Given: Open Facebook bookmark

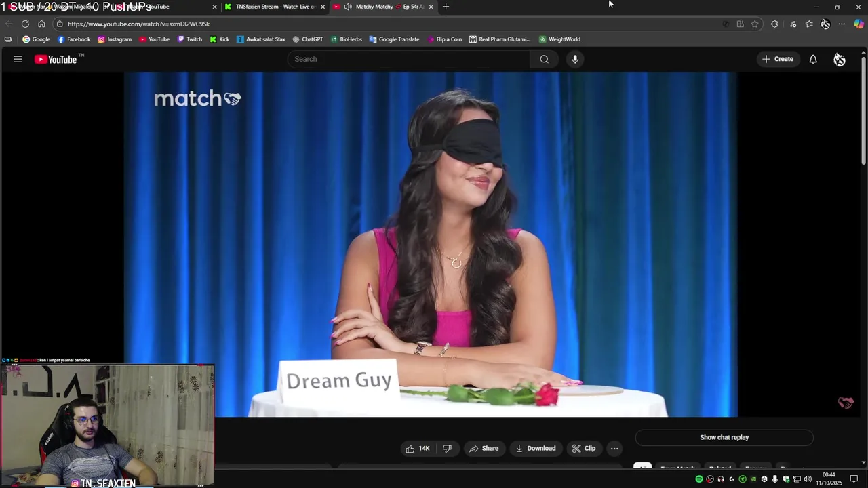Looking at the screenshot, I should point(74,39).
